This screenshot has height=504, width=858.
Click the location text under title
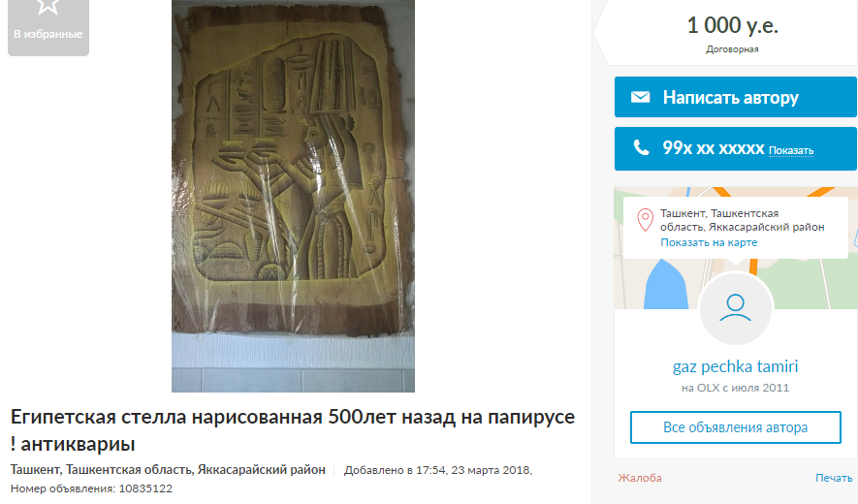click(x=168, y=469)
